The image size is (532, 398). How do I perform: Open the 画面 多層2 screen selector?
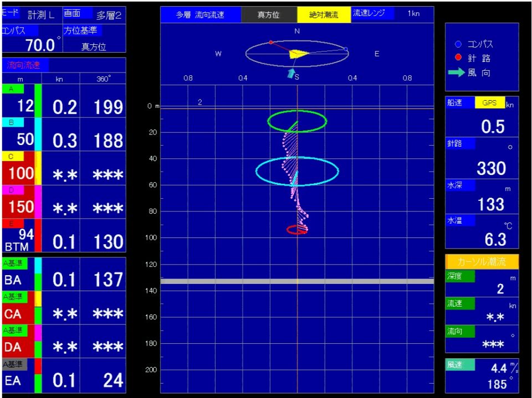(x=94, y=15)
